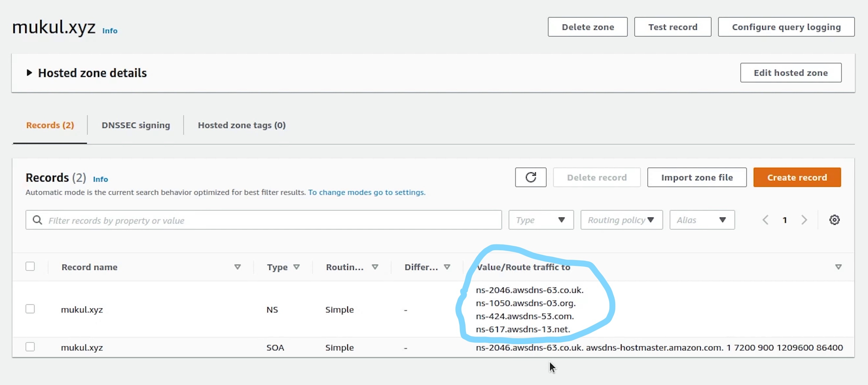This screenshot has height=385, width=868.
Task: Switch to the DNSSEC signing tab
Action: tap(136, 125)
